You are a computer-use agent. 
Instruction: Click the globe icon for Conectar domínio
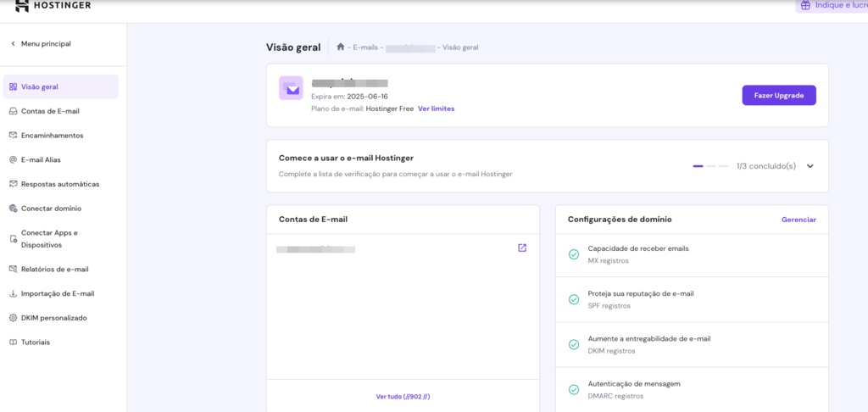[14, 209]
